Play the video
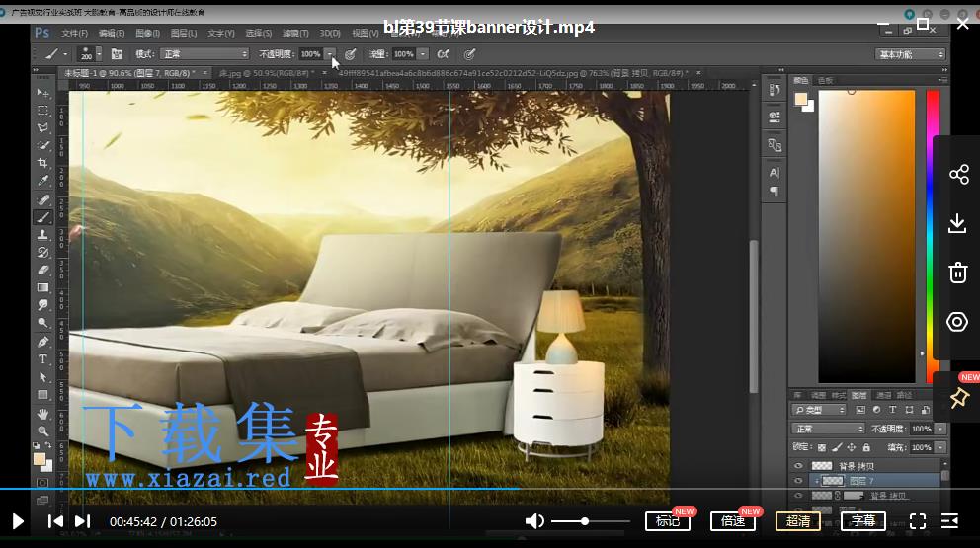The image size is (980, 548). click(18, 521)
